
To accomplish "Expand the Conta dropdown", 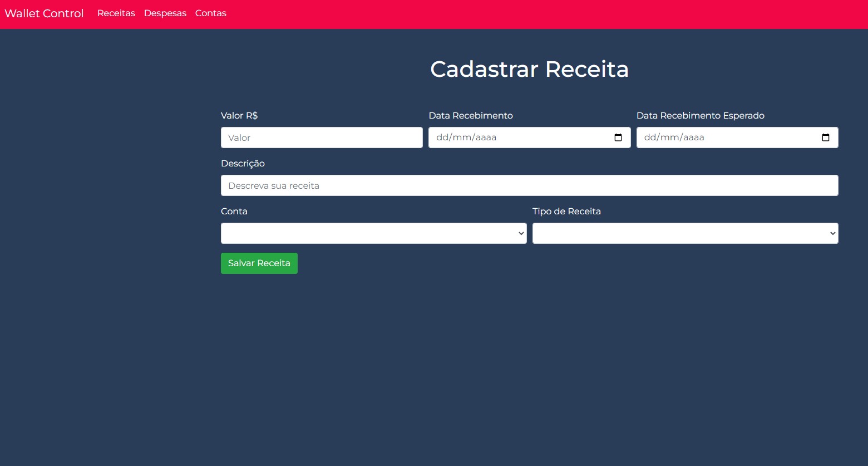I will (x=373, y=233).
